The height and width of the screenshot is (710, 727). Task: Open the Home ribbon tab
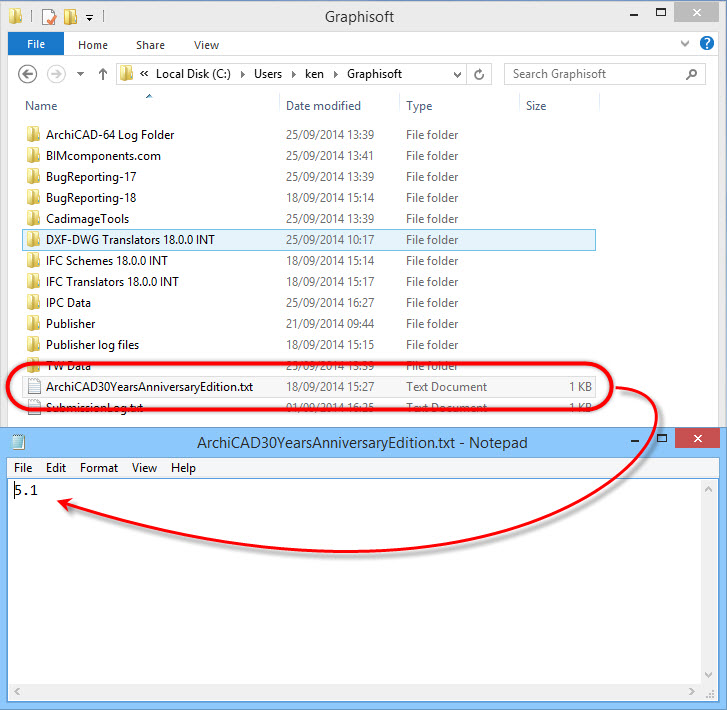(x=93, y=45)
